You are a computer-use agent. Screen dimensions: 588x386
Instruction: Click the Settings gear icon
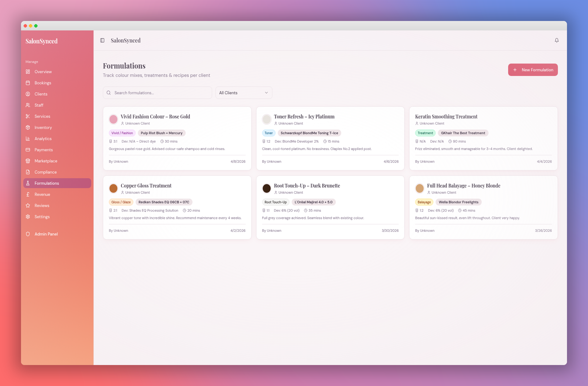[28, 217]
